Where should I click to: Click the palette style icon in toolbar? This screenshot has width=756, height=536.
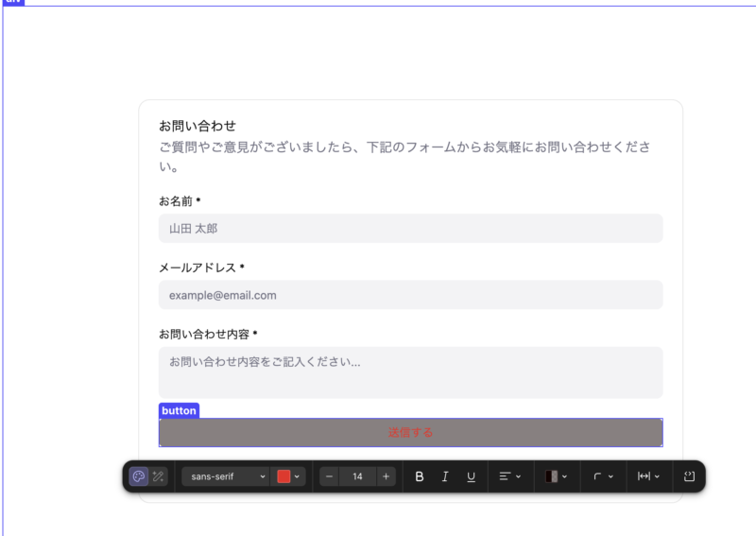[138, 476]
